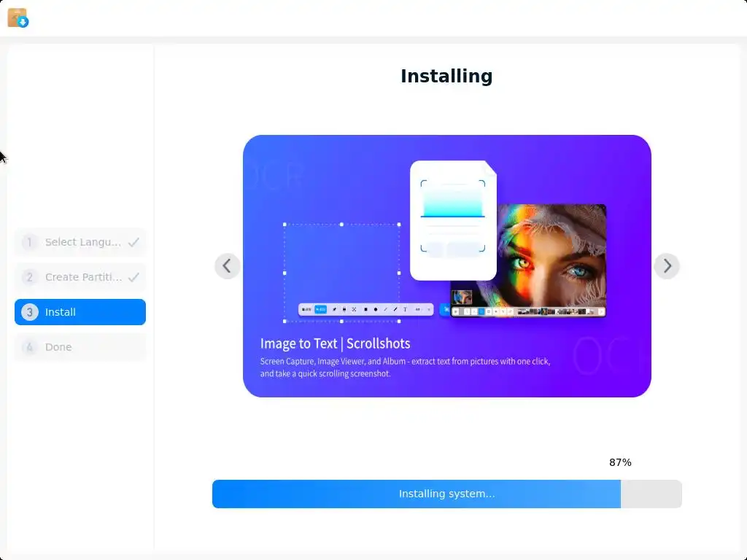Click the 87% progress label

tap(620, 462)
